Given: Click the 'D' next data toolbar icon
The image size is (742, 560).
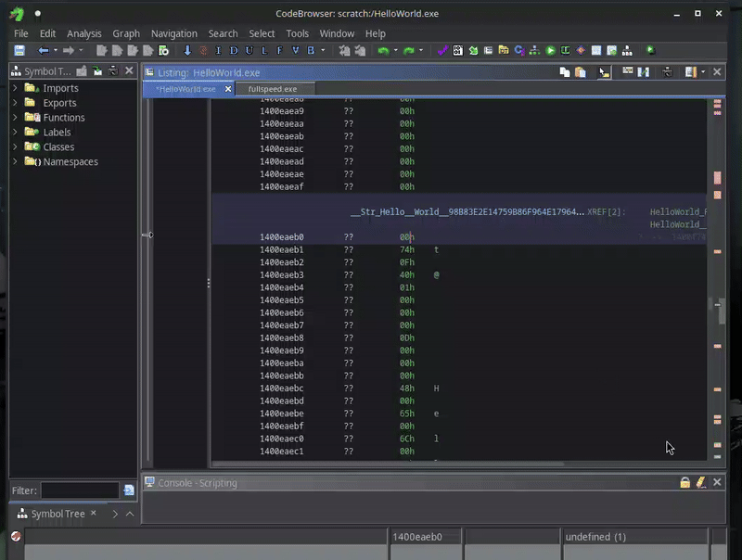Looking at the screenshot, I should [234, 51].
